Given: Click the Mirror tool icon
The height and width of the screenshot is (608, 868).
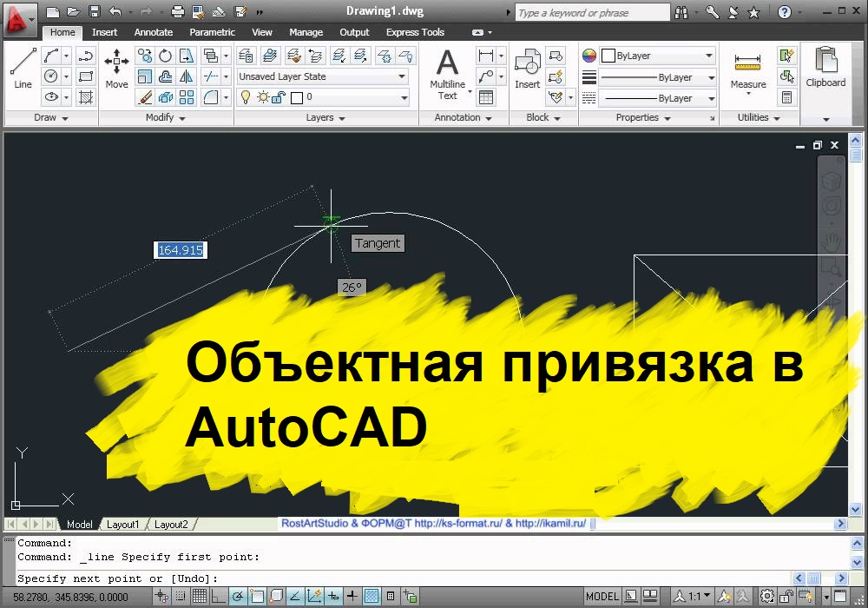Looking at the screenshot, I should coord(187,76).
